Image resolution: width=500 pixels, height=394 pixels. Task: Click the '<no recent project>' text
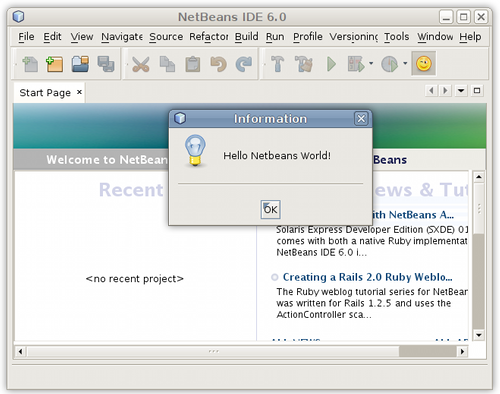pyautogui.click(x=135, y=278)
